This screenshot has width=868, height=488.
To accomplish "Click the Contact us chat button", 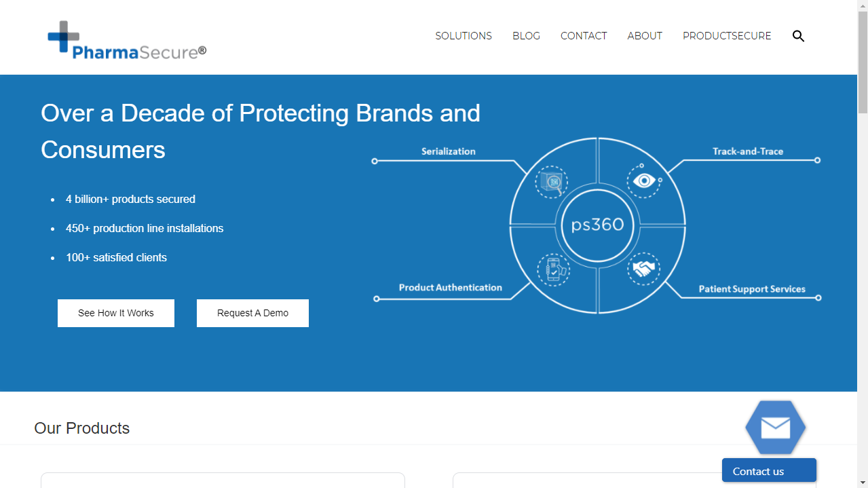I will (x=769, y=470).
